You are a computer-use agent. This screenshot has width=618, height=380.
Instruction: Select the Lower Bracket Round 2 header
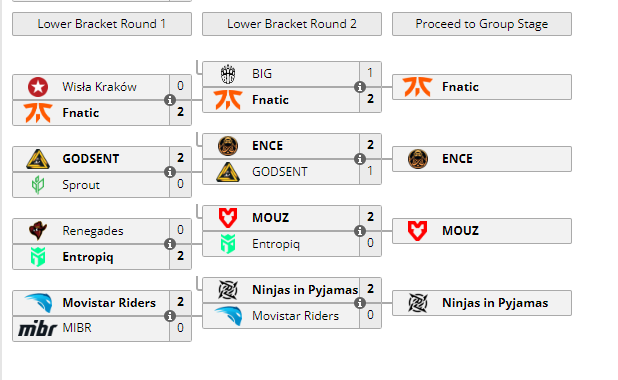point(292,24)
